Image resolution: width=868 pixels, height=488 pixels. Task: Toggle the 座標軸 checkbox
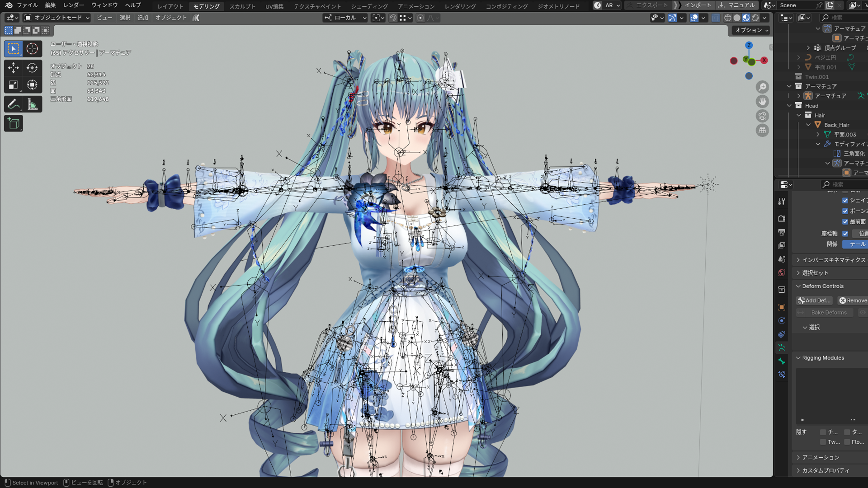(x=845, y=234)
